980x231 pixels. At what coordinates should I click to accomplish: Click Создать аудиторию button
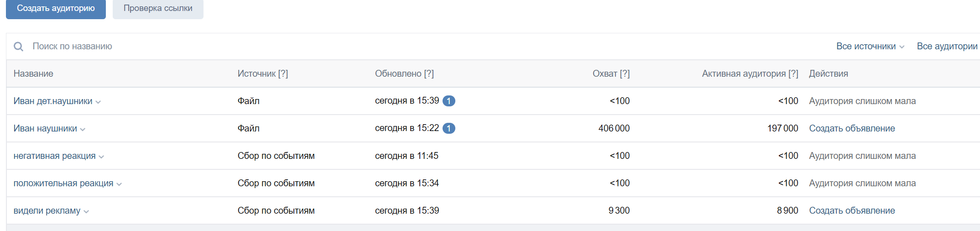pyautogui.click(x=56, y=9)
